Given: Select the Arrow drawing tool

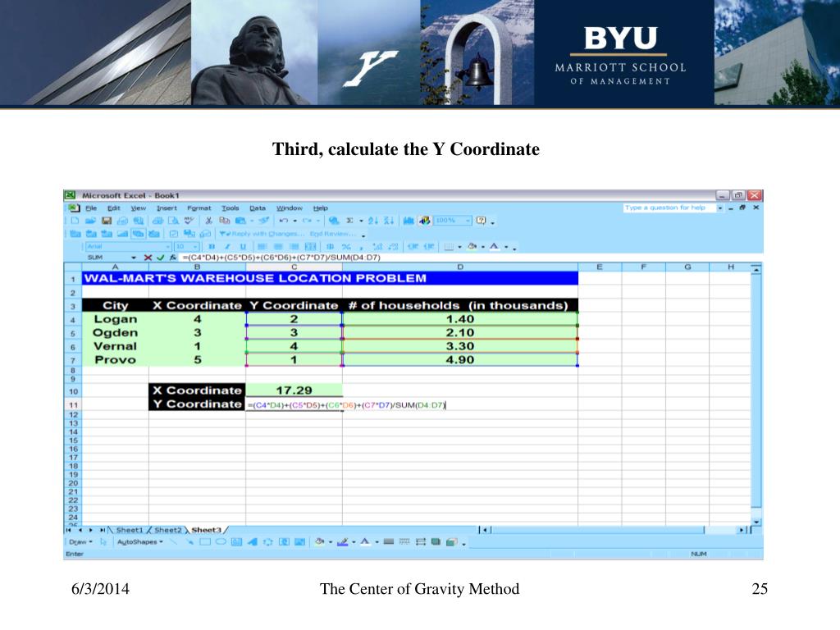Looking at the screenshot, I should (x=189, y=542).
